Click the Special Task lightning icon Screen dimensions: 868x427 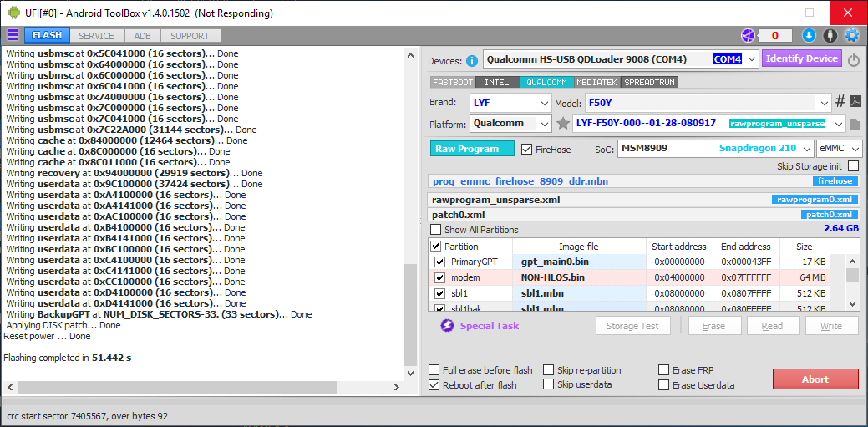447,326
